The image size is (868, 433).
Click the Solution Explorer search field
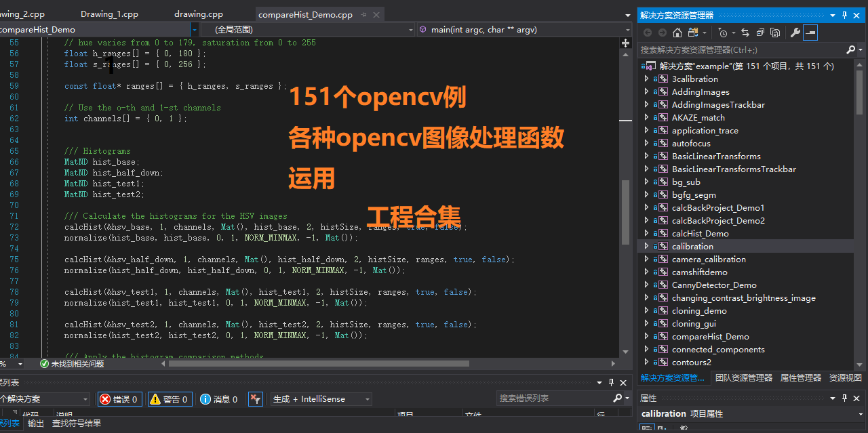[x=742, y=49]
